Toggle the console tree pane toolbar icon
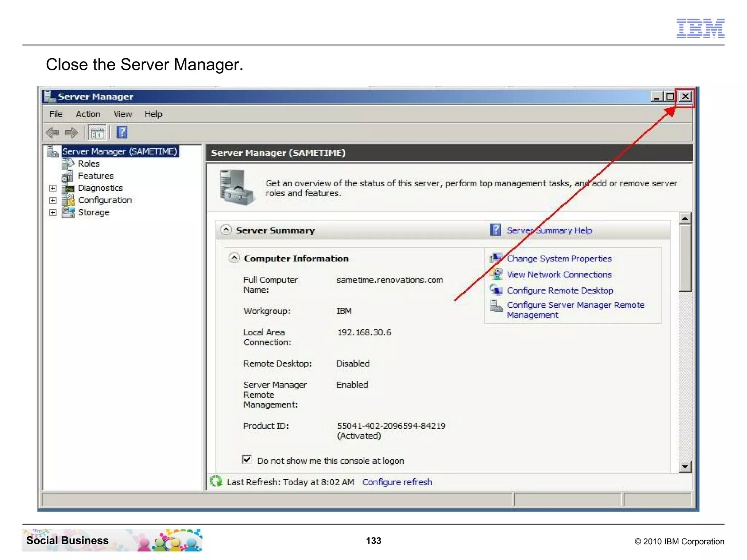 tap(97, 132)
